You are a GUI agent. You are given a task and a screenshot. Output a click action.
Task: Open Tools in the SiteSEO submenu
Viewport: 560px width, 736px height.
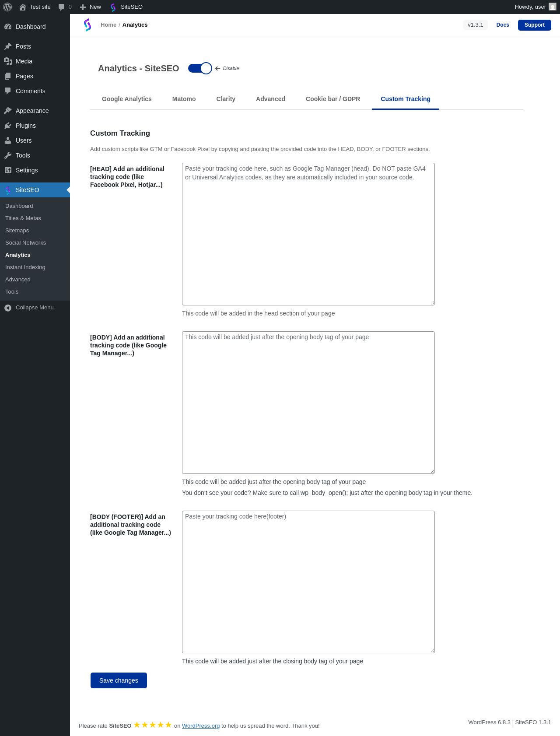(x=12, y=292)
